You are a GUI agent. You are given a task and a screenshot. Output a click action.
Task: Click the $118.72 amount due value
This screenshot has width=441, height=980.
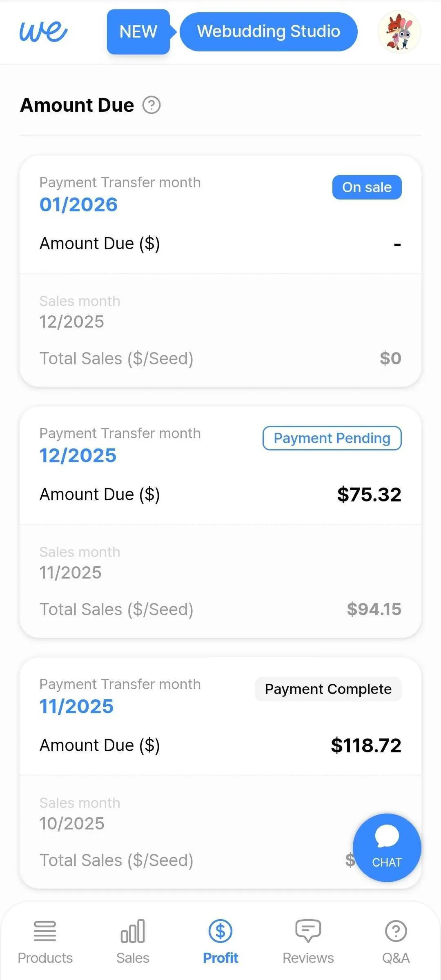(366, 745)
